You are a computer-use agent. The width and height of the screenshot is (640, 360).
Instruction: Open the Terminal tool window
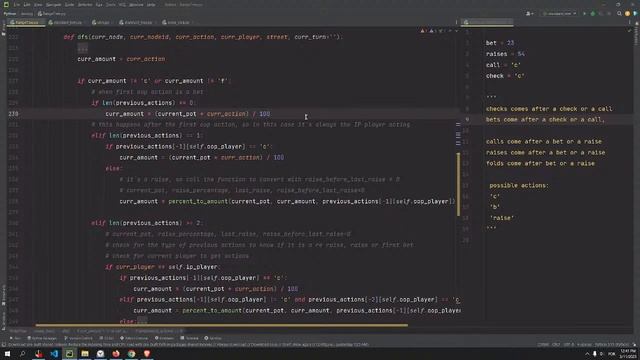tap(190, 338)
